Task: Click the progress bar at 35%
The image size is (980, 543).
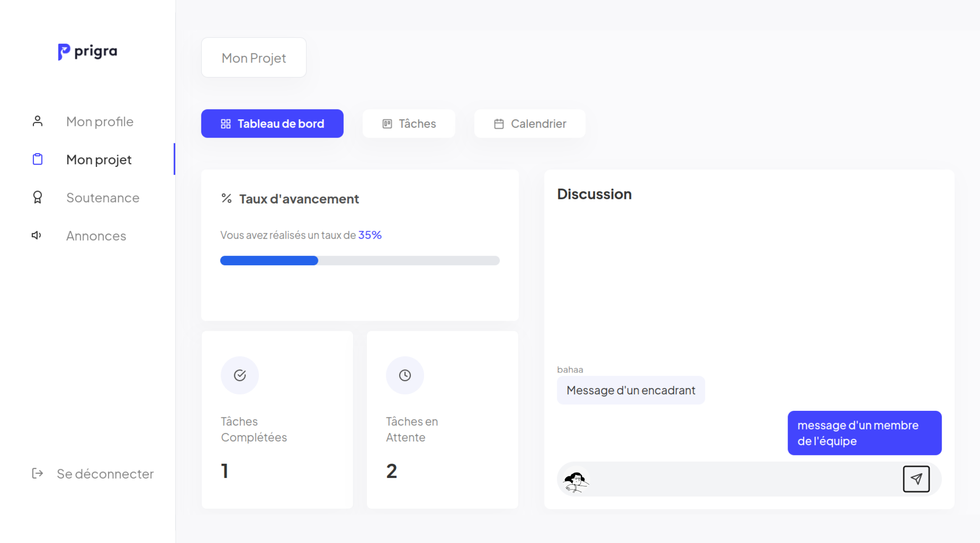Action: click(360, 260)
